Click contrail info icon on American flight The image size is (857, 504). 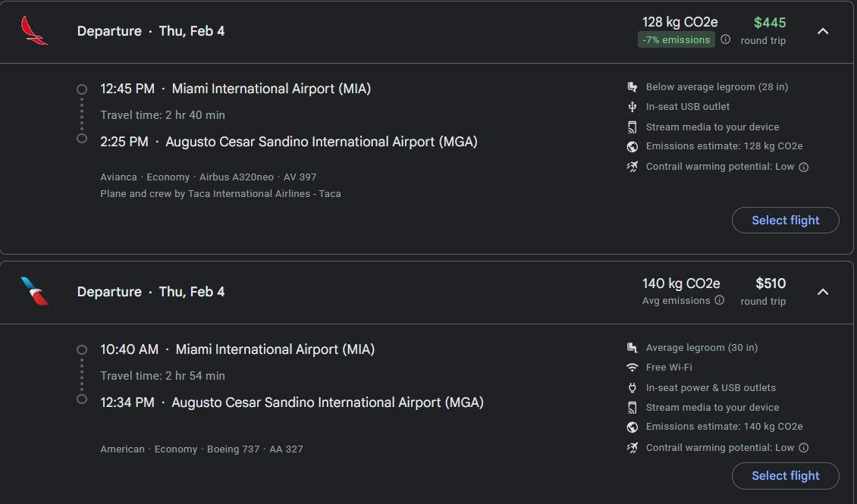pyautogui.click(x=803, y=448)
